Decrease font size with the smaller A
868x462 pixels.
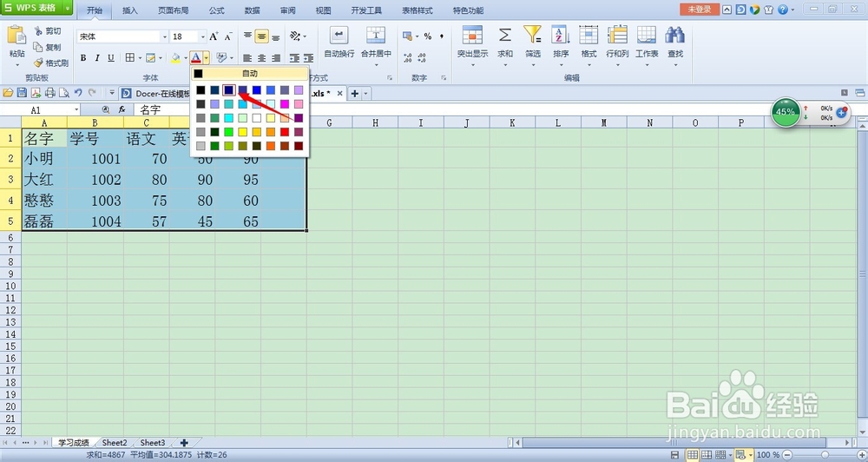[x=228, y=36]
